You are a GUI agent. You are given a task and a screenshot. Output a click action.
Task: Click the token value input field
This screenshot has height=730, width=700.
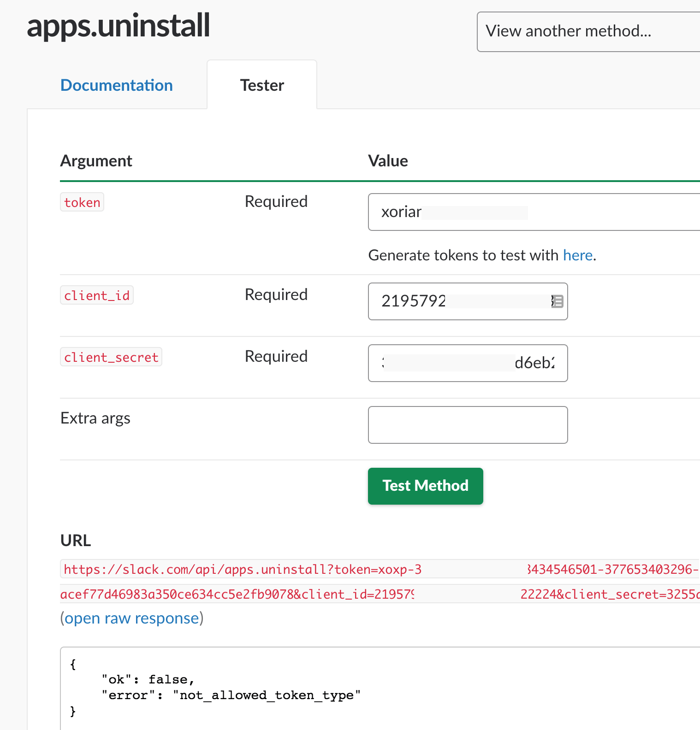point(534,212)
